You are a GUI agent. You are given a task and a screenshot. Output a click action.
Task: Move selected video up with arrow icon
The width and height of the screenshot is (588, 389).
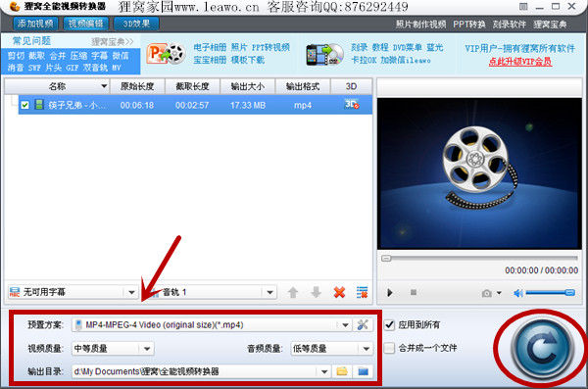(293, 292)
